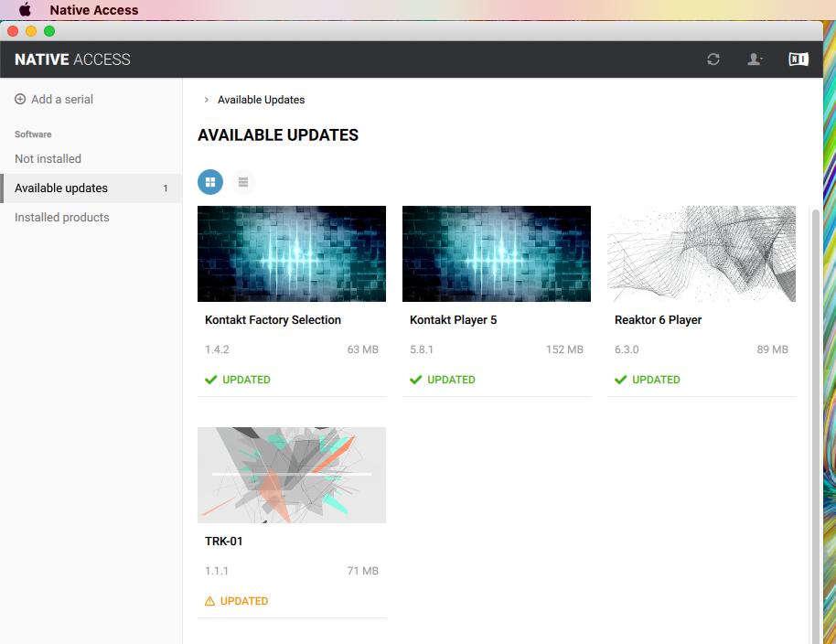The width and height of the screenshot is (836, 644).
Task: Click the TRK-01 title
Action: (224, 542)
